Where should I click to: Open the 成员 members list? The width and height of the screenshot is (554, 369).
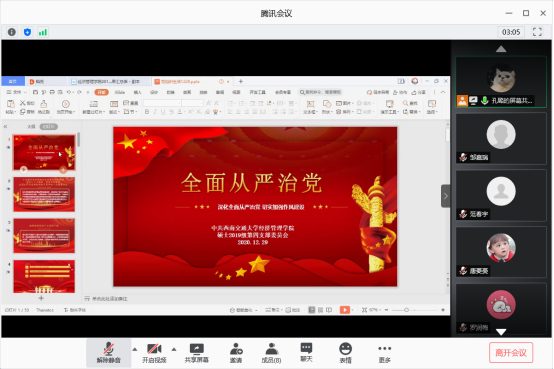(x=271, y=353)
